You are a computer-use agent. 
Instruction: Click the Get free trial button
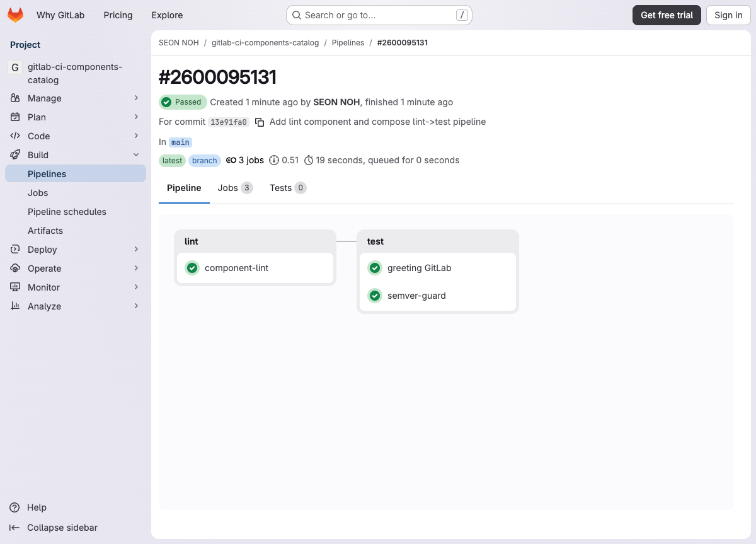tap(667, 15)
